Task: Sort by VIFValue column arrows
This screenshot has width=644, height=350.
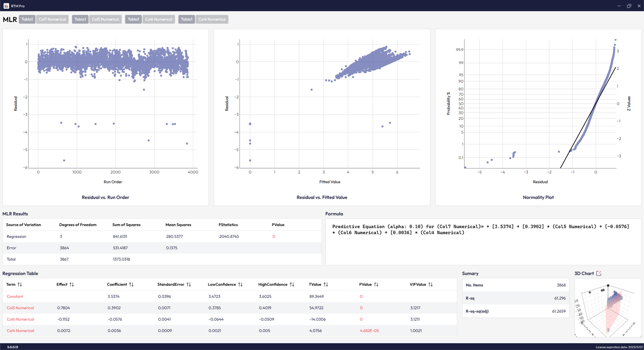Action: click(430, 284)
